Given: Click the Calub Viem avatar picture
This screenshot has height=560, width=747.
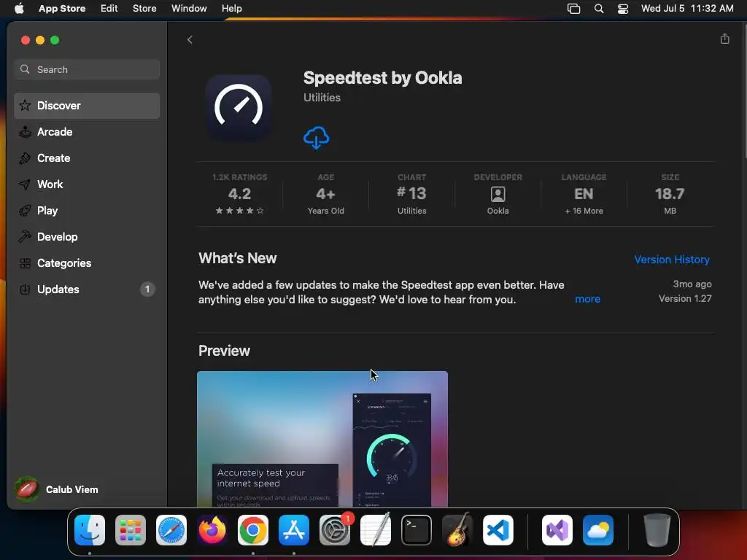Looking at the screenshot, I should point(27,489).
